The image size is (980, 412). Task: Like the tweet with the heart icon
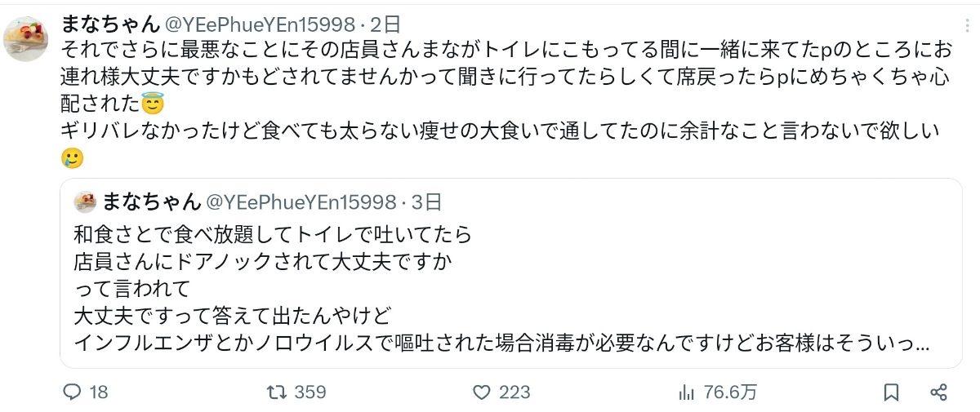481,392
